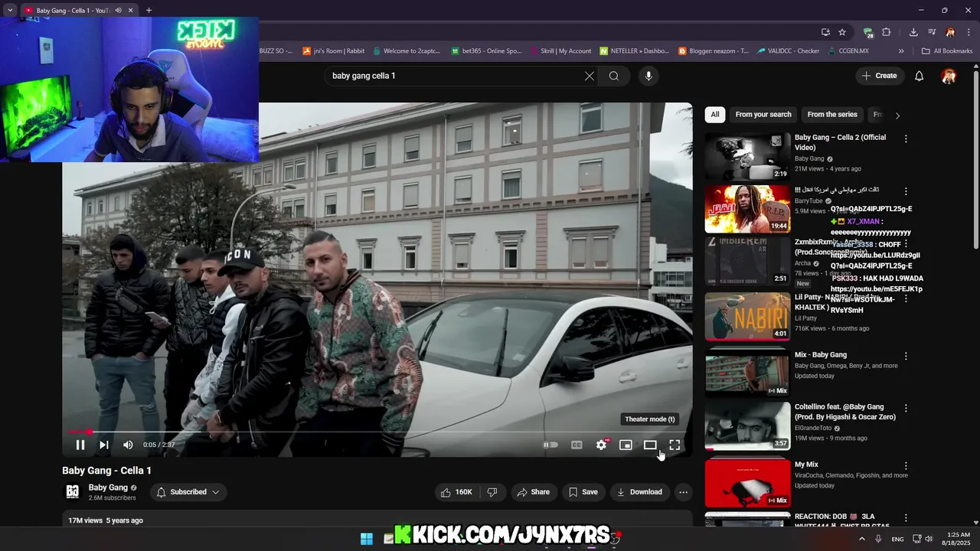This screenshot has height=551, width=980.
Task: Open browser Extensions puzzle icon
Action: coord(887,32)
